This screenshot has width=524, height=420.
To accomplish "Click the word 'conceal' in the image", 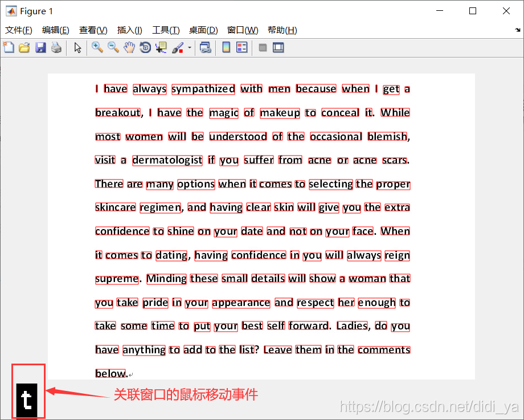I will [x=340, y=113].
